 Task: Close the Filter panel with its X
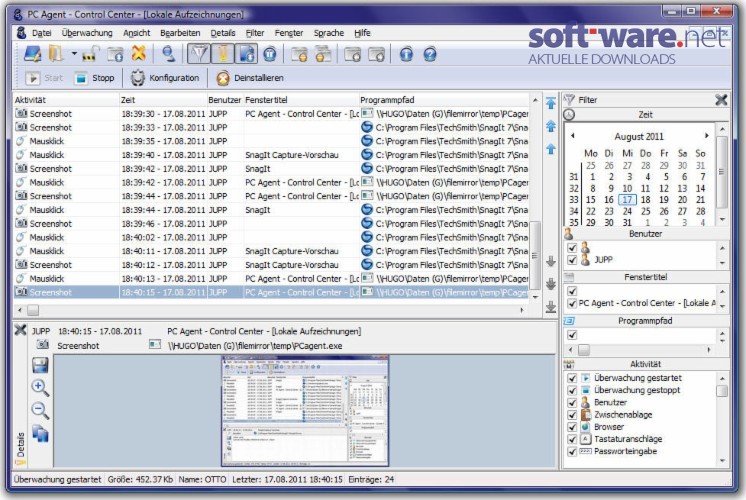point(721,100)
